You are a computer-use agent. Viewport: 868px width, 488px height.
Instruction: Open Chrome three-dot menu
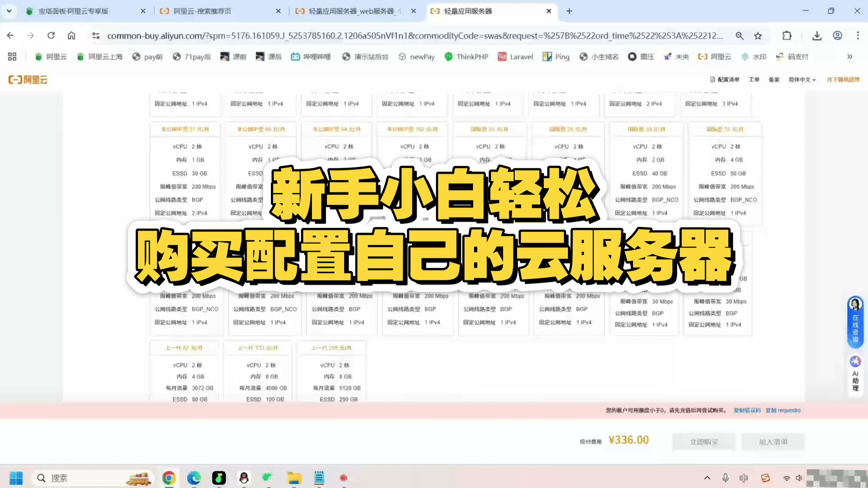(858, 36)
